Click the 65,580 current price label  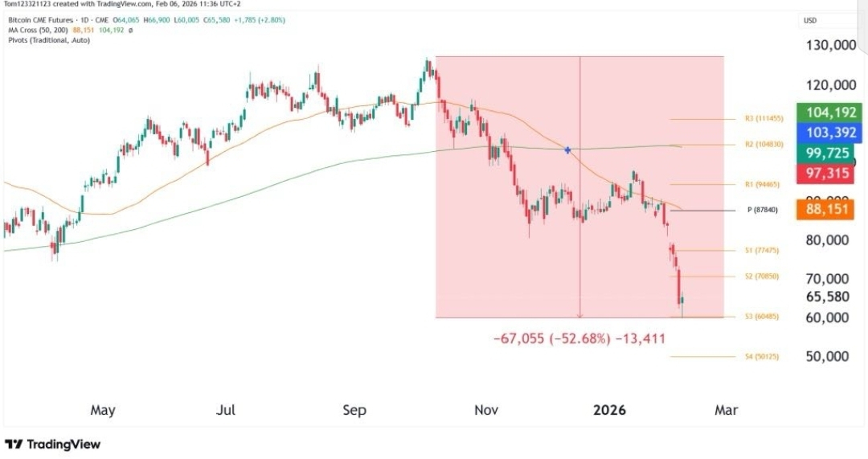click(x=828, y=297)
